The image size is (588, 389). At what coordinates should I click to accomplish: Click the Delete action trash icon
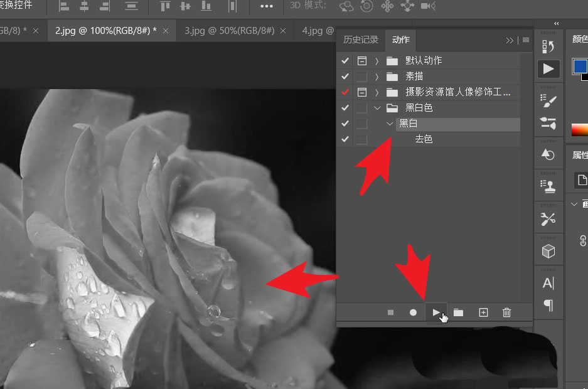506,312
